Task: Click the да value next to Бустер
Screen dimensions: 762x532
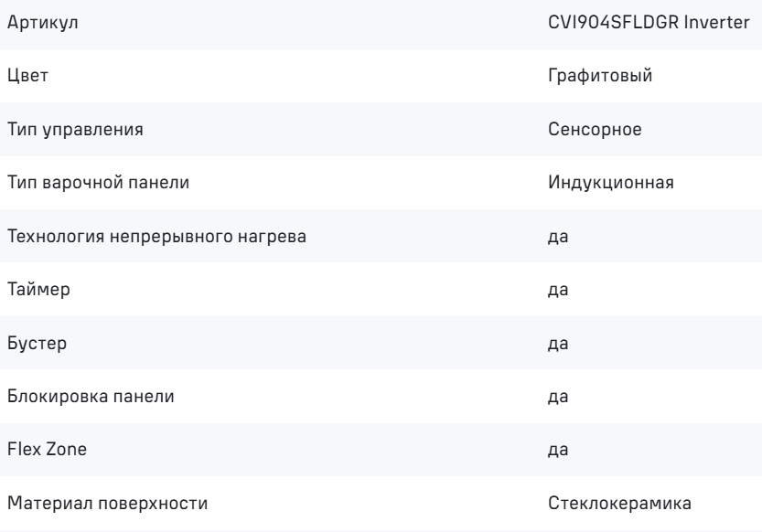Action: (558, 344)
